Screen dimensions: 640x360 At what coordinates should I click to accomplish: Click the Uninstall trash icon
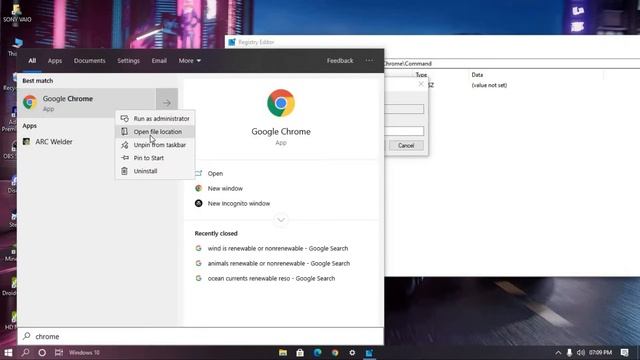(x=124, y=171)
